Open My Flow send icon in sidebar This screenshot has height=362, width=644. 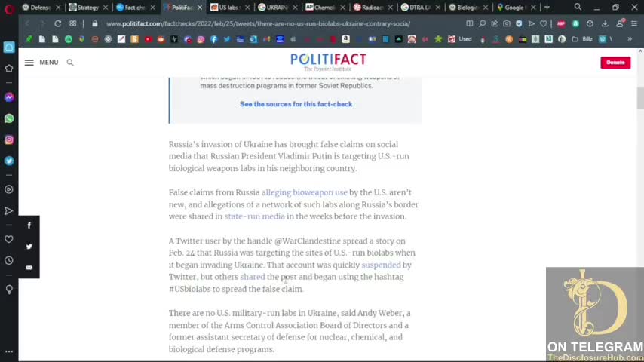pyautogui.click(x=9, y=211)
